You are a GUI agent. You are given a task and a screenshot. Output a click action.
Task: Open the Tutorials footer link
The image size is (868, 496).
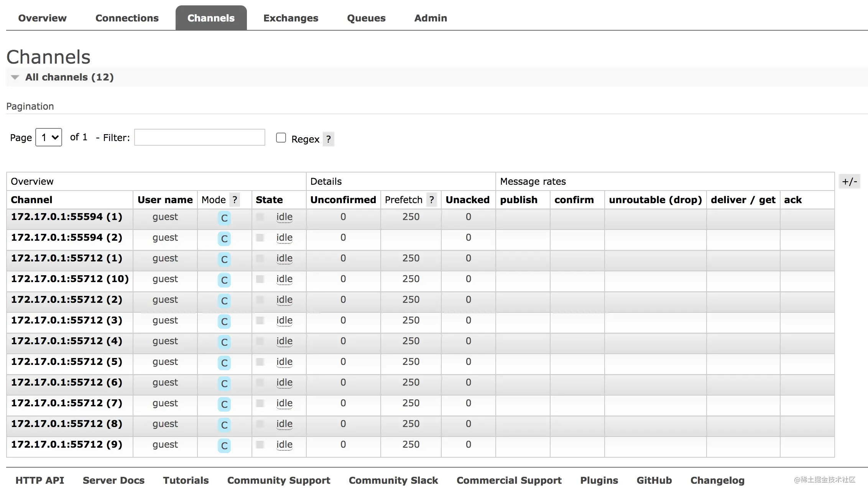(186, 480)
